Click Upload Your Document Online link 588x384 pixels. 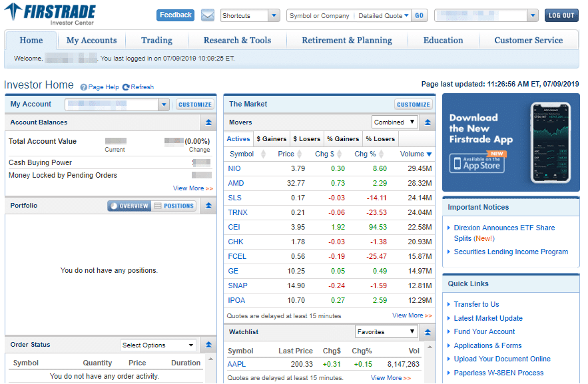[502, 359]
